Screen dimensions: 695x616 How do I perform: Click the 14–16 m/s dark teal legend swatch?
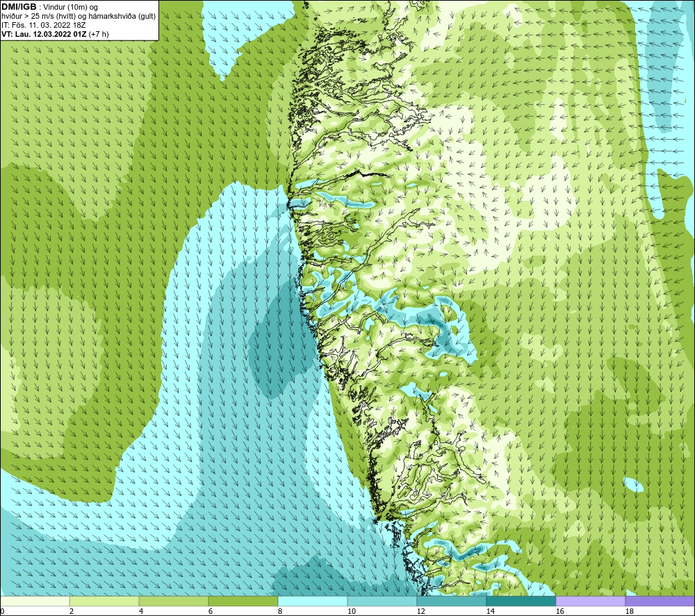[521, 601]
